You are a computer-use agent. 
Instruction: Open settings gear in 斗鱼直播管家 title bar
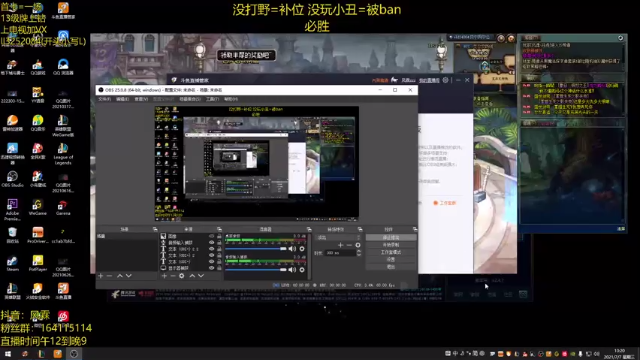point(446,80)
